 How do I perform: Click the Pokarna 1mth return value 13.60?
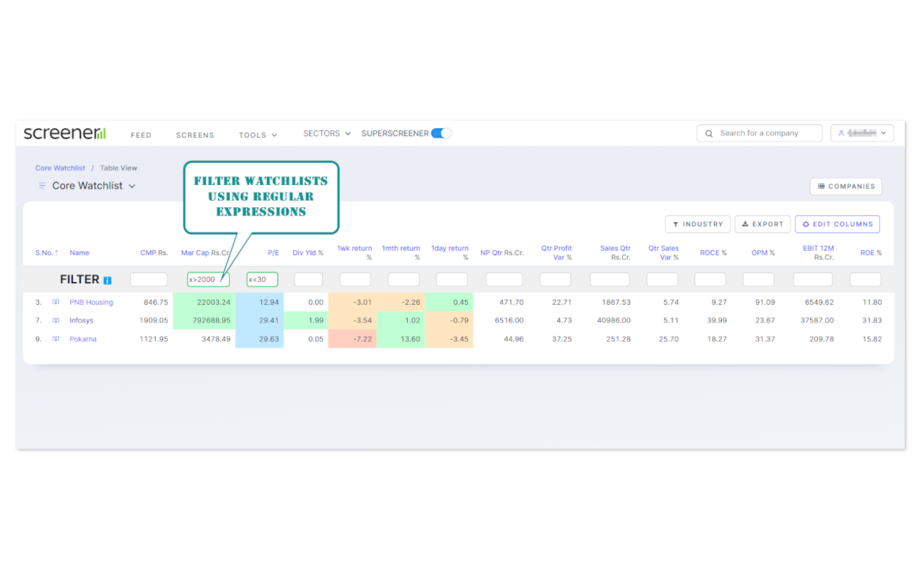point(410,339)
